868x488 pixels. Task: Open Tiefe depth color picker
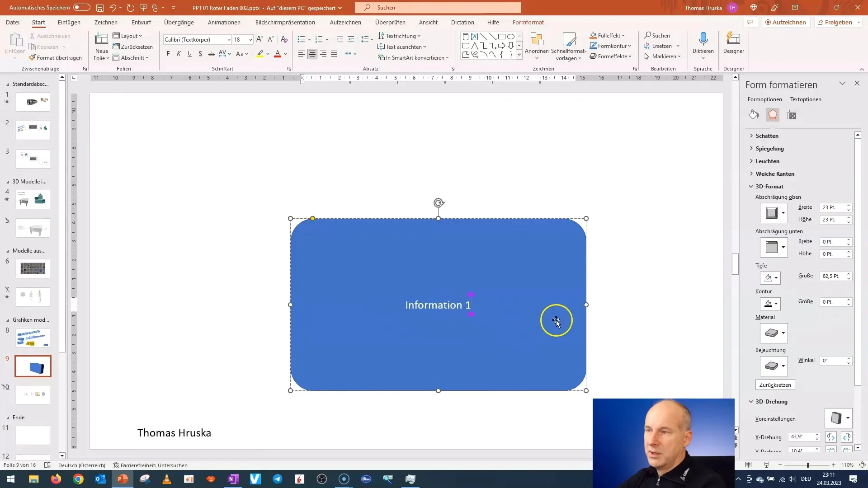pos(770,278)
